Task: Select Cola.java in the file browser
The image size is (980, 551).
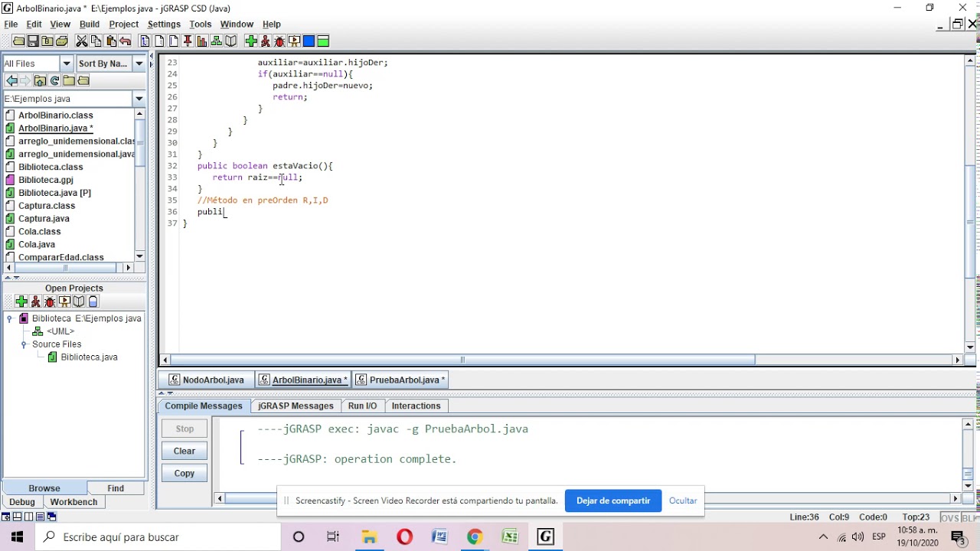Action: point(37,244)
